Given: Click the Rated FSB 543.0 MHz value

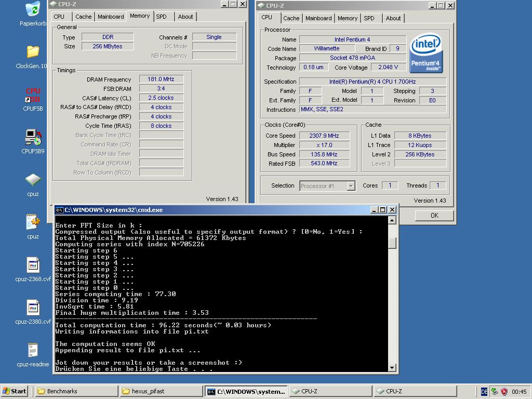Looking at the screenshot, I should (324, 163).
